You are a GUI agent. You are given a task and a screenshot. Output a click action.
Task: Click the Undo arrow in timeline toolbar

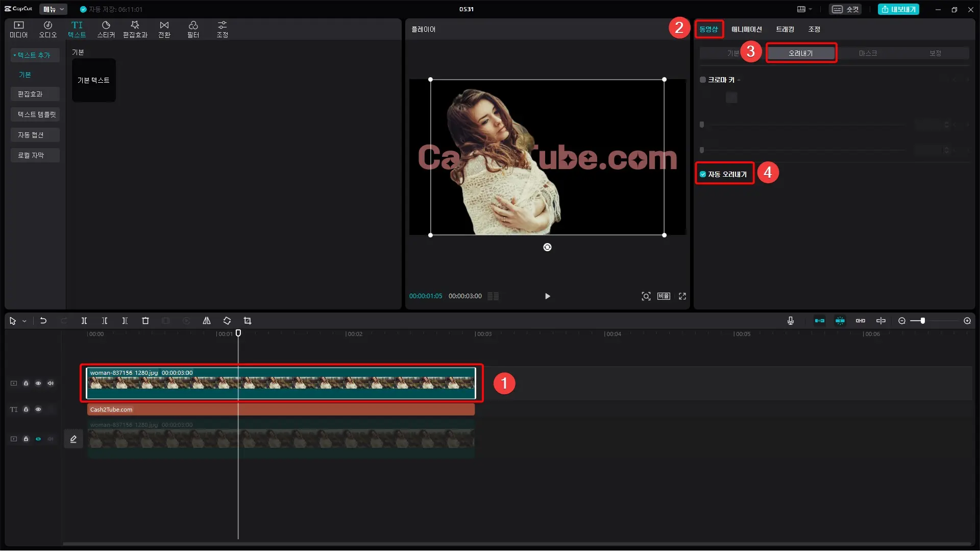click(x=43, y=321)
